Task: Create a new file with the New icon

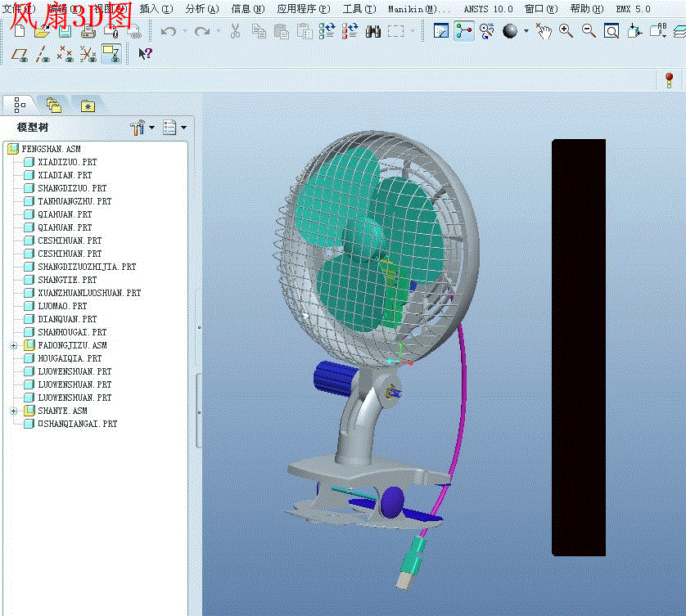Action: (20, 31)
